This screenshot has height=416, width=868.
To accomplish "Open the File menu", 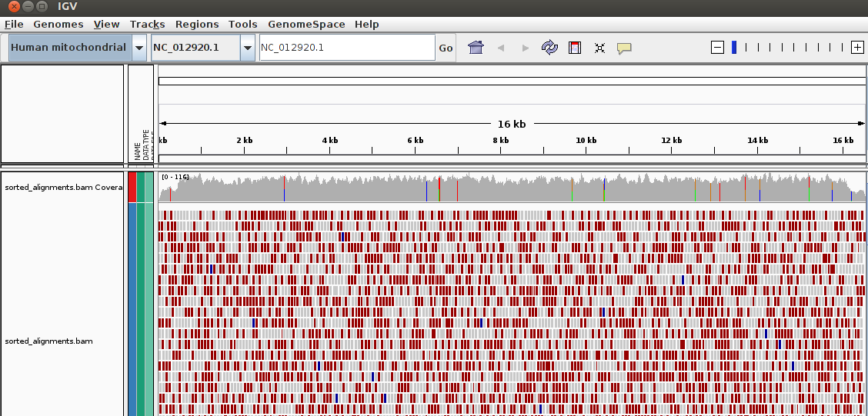I will click(14, 24).
